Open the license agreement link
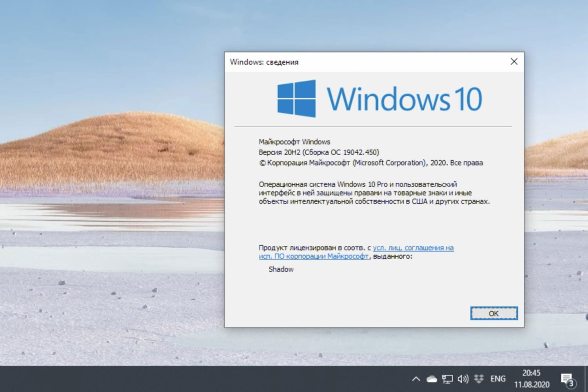 point(413,248)
